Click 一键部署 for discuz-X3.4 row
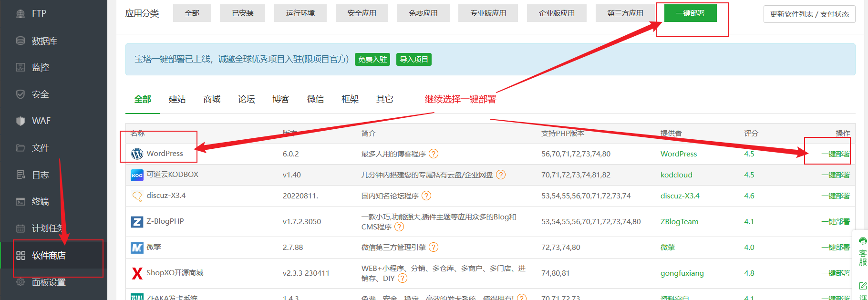 836,196
